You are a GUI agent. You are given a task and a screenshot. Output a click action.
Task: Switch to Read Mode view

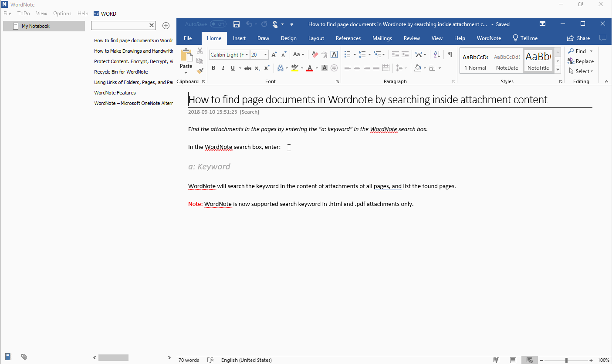[x=496, y=360]
